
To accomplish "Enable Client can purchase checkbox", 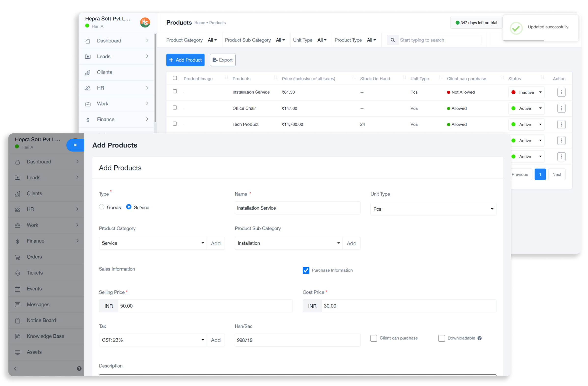I will [x=374, y=338].
